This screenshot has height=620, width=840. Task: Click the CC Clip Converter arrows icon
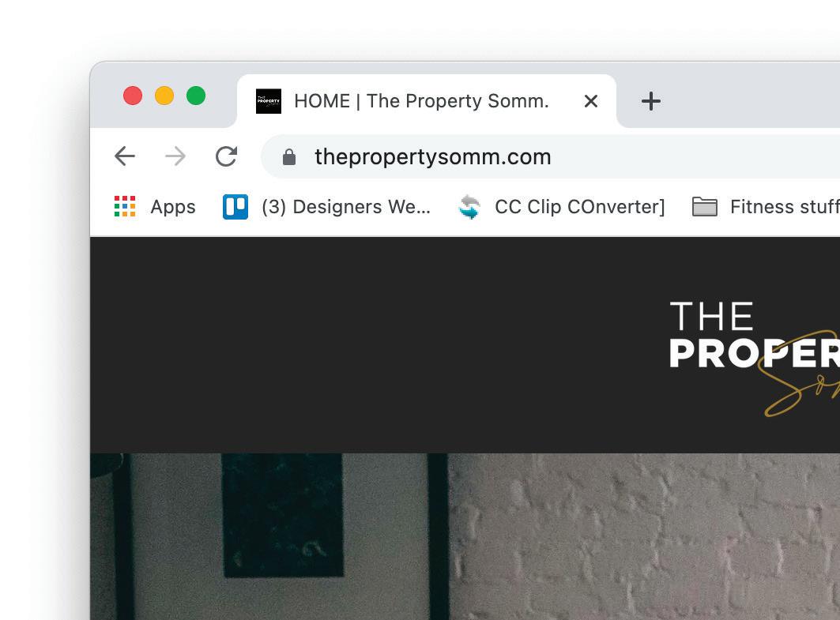469,207
